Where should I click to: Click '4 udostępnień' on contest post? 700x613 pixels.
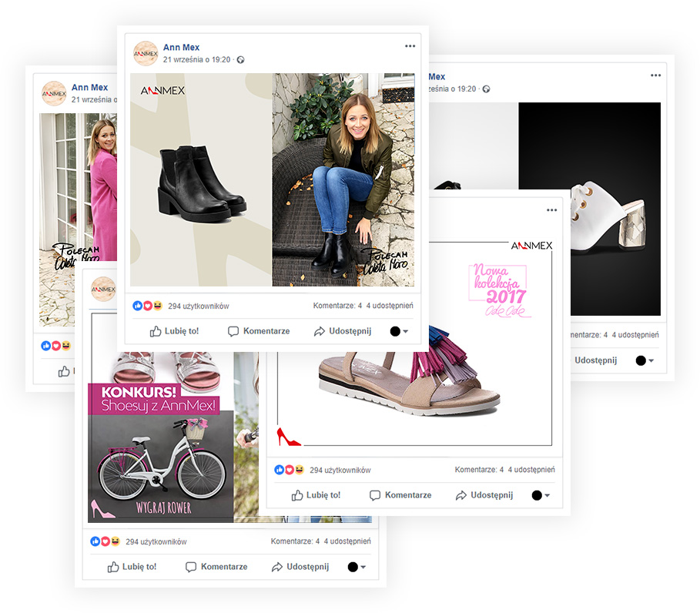click(347, 541)
